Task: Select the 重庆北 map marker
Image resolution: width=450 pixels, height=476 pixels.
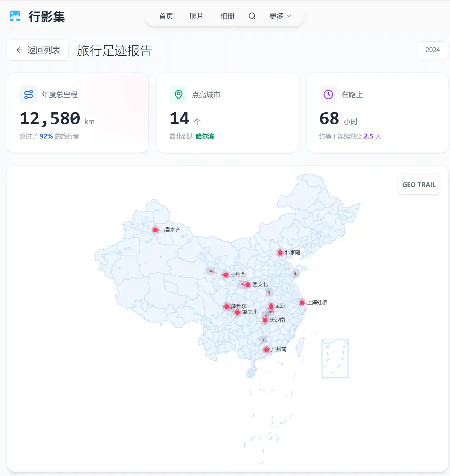Action: coord(237,312)
